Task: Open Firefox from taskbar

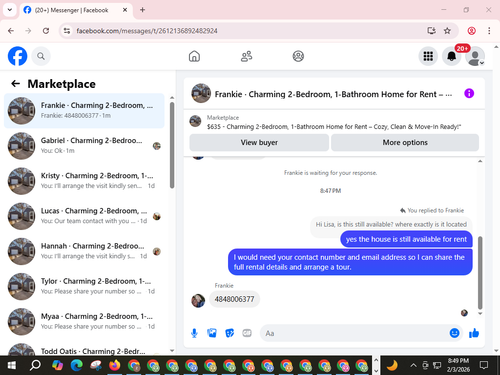Action: pyautogui.click(x=115, y=365)
